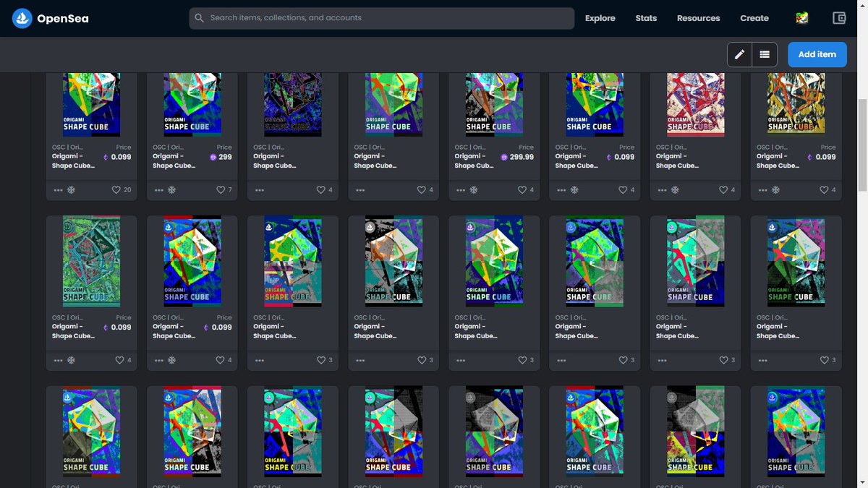Favorite the card with 20 likes
The image size is (868, 488).
(116, 190)
